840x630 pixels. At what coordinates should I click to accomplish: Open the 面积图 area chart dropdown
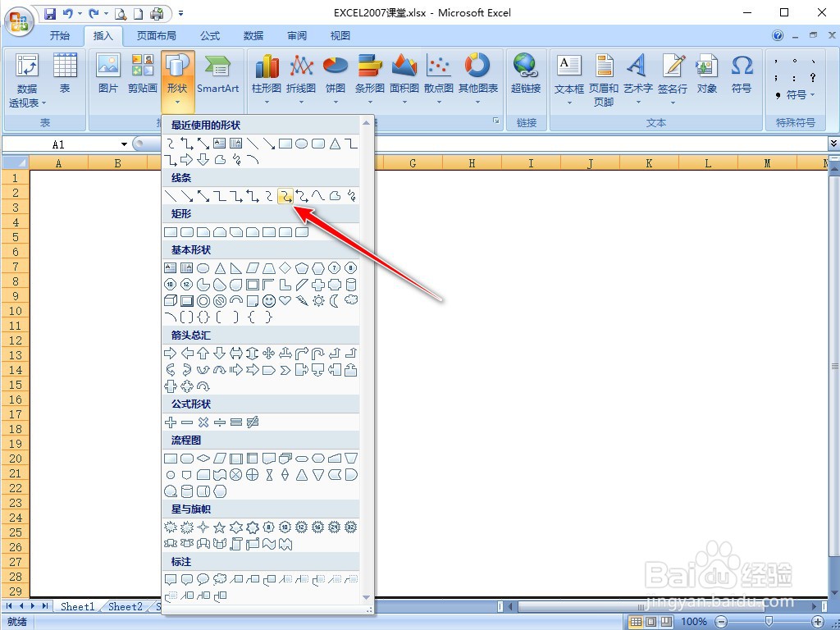[404, 80]
